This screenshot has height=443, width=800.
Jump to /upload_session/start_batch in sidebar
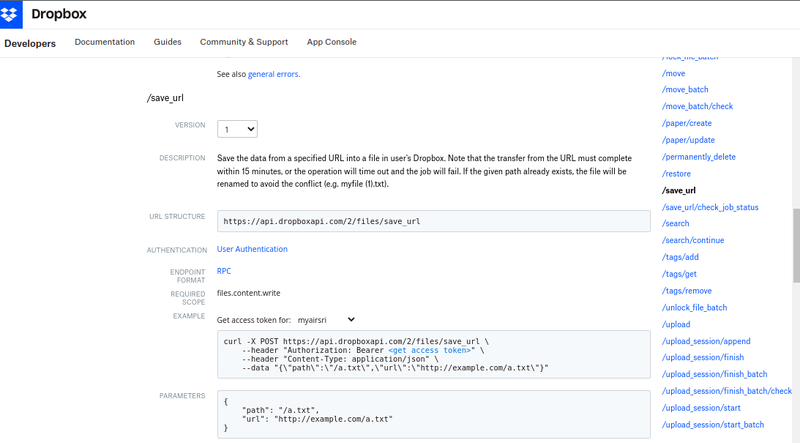point(713,425)
